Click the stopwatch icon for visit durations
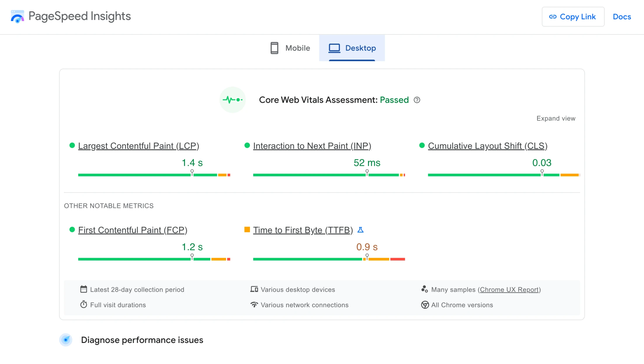The height and width of the screenshot is (364, 644). click(84, 304)
